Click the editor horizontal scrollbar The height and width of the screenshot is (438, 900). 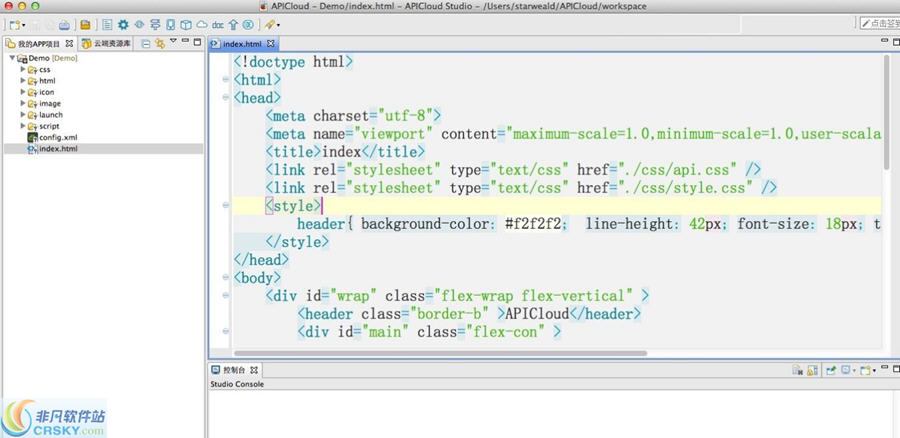[440, 353]
